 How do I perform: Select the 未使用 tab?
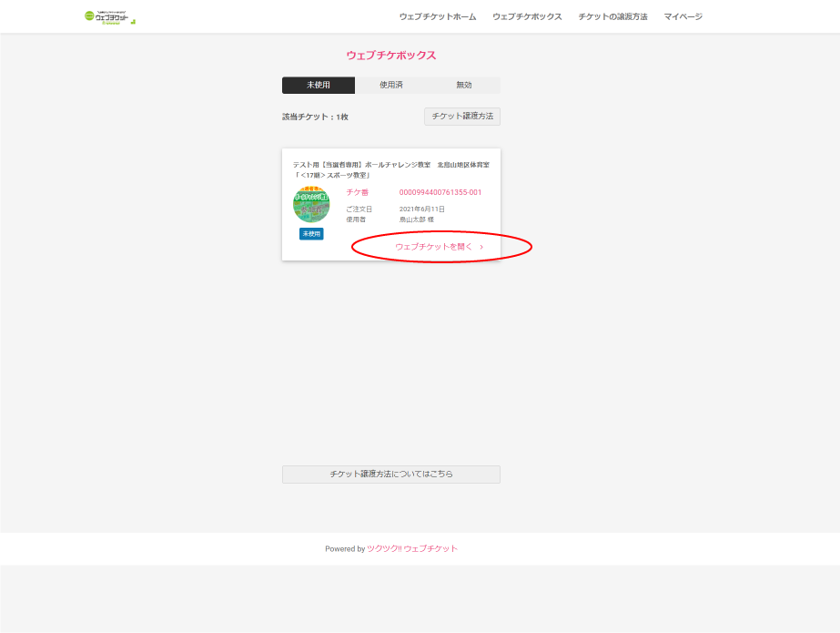tap(319, 86)
